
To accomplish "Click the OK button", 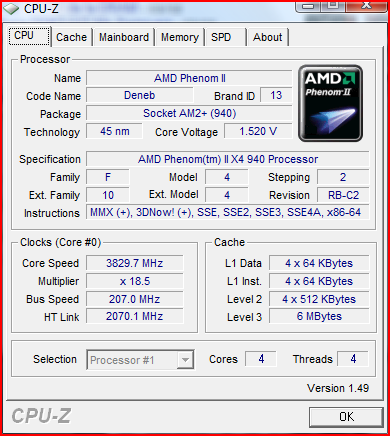I will tap(346, 417).
